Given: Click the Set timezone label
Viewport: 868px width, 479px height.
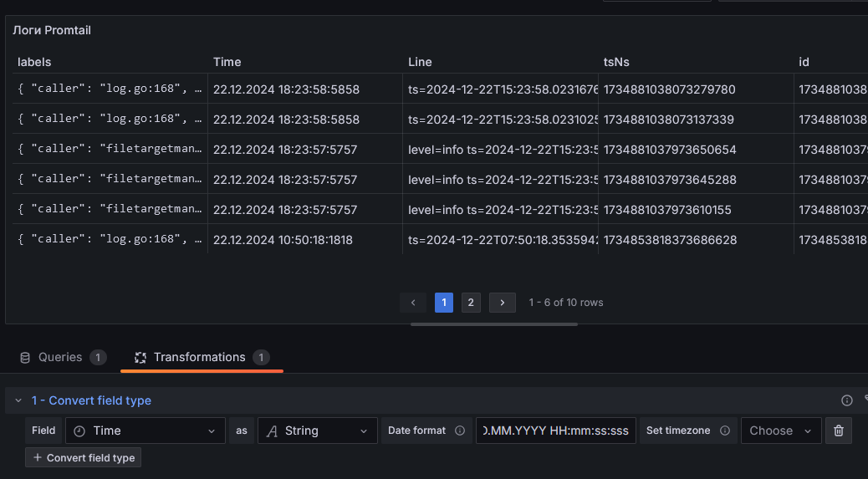Looking at the screenshot, I should coord(678,431).
